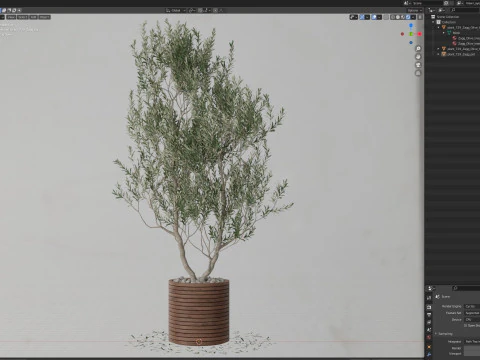Switch to rendered shading
The width and height of the screenshot is (480, 360).
[x=408, y=17]
